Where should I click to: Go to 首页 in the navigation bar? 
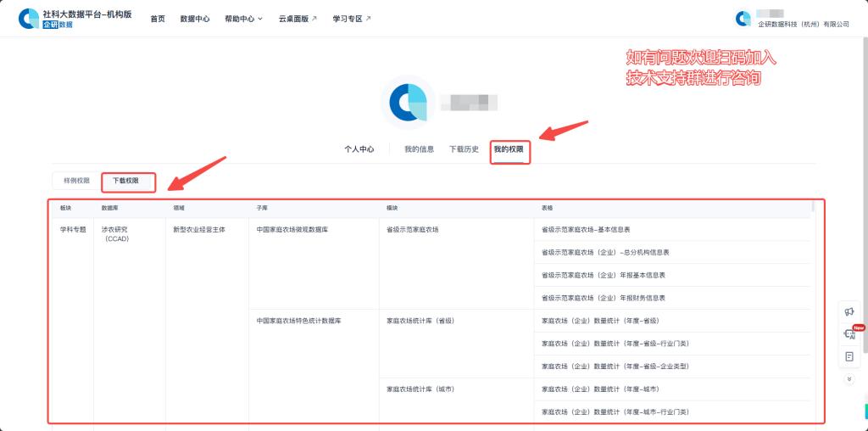158,19
